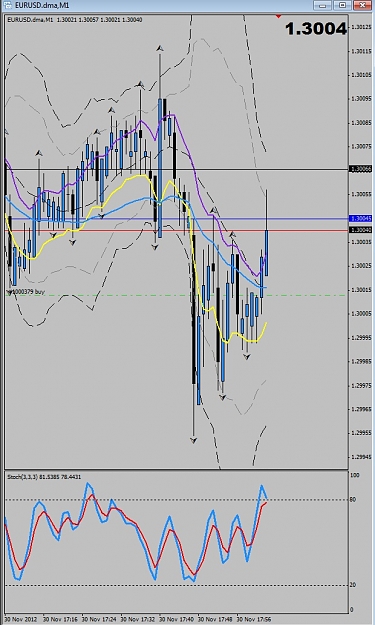Click the stochastic scale value 100
Viewport: 375px width, 625px height.
354,475
